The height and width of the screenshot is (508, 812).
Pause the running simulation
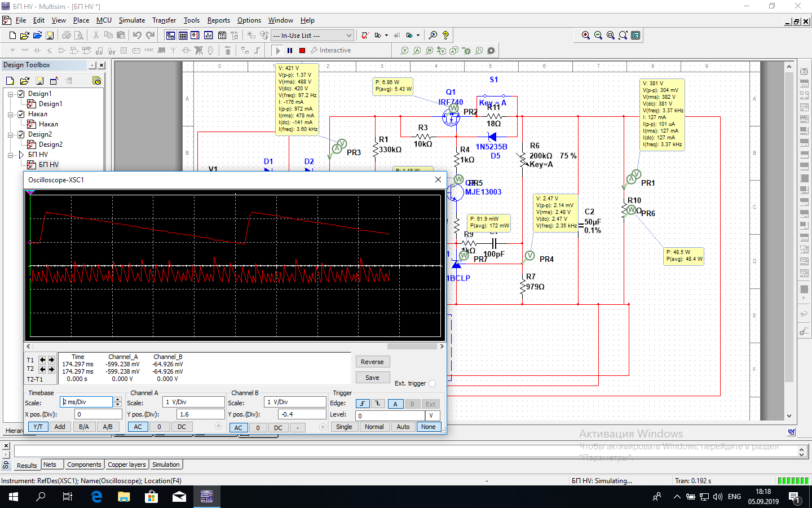[x=290, y=50]
